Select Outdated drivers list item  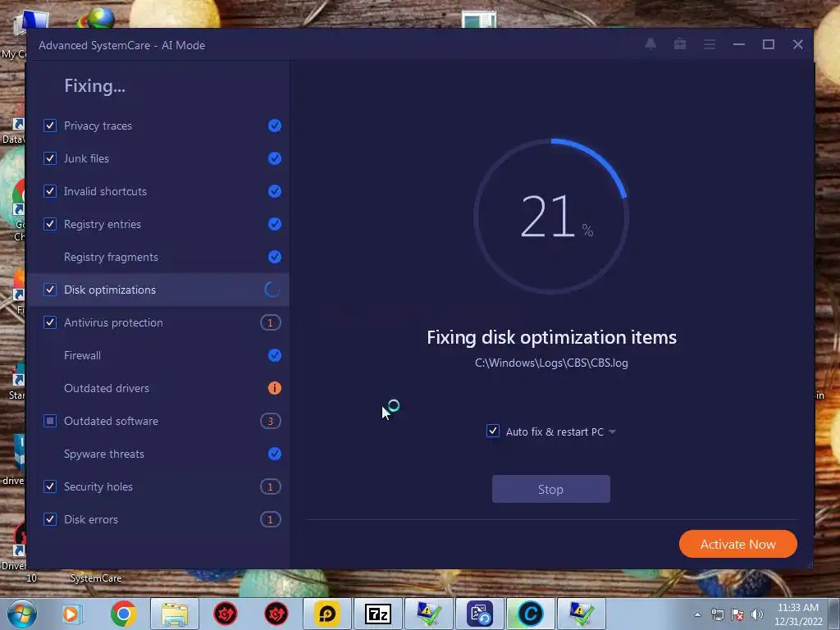[158, 388]
